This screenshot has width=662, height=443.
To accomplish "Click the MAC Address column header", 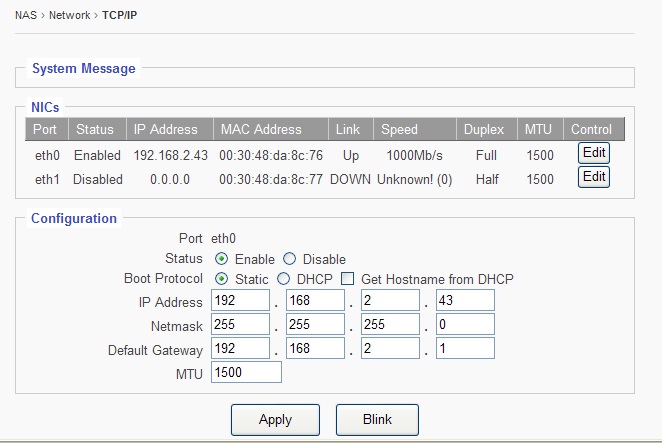I will pos(260,129).
